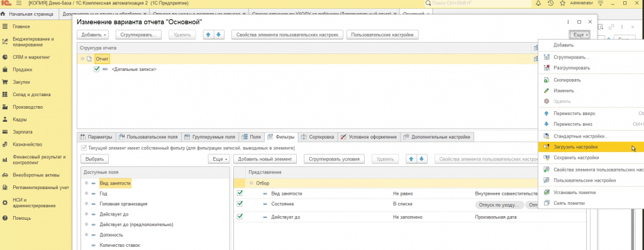This screenshot has height=250, width=644.
Task: Expand the Вид занятости available field
Action: (86, 183)
